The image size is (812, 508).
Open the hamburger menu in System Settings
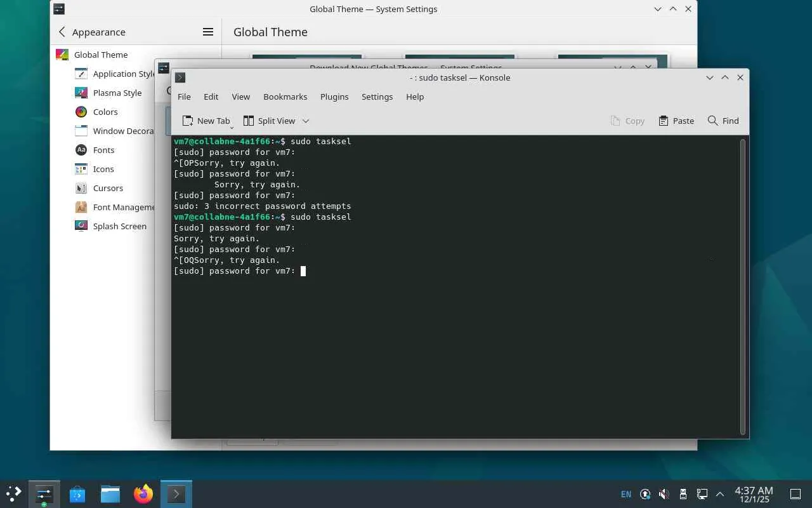coord(208,32)
